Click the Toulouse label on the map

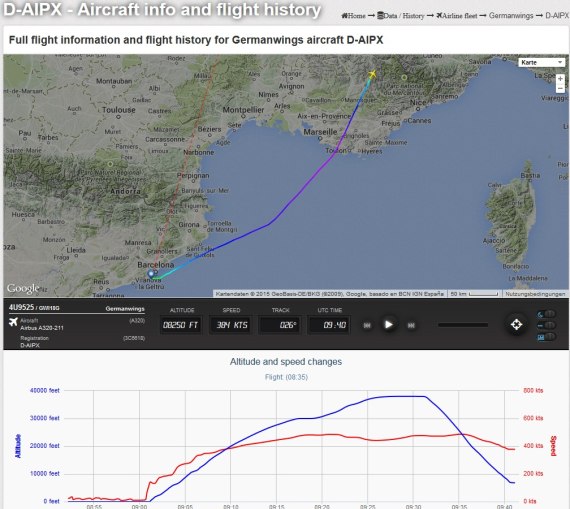119,110
